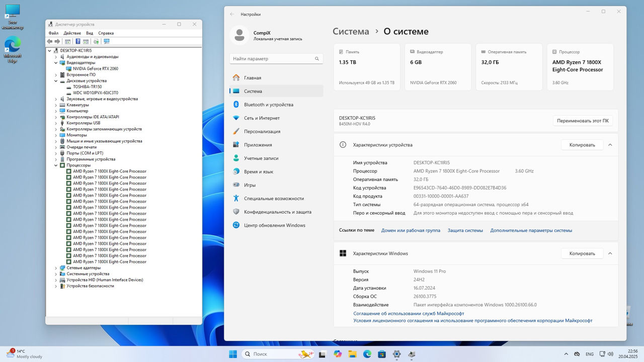This screenshot has width=644, height=362.
Task: Show hidden system tray icons
Action: [566, 354]
